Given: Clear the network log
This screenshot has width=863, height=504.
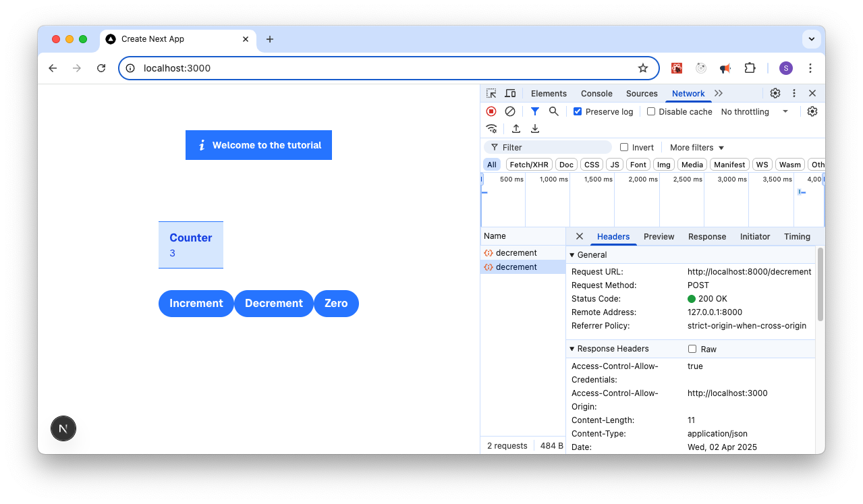Looking at the screenshot, I should point(510,111).
